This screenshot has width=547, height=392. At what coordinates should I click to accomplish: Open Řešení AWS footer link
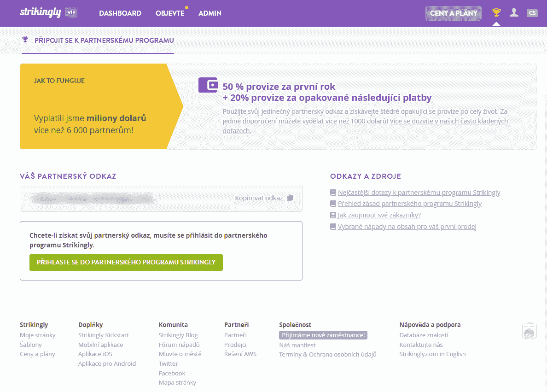click(240, 354)
